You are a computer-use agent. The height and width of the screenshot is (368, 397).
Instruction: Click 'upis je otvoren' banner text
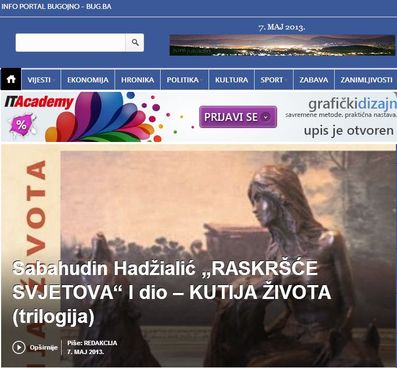click(348, 130)
